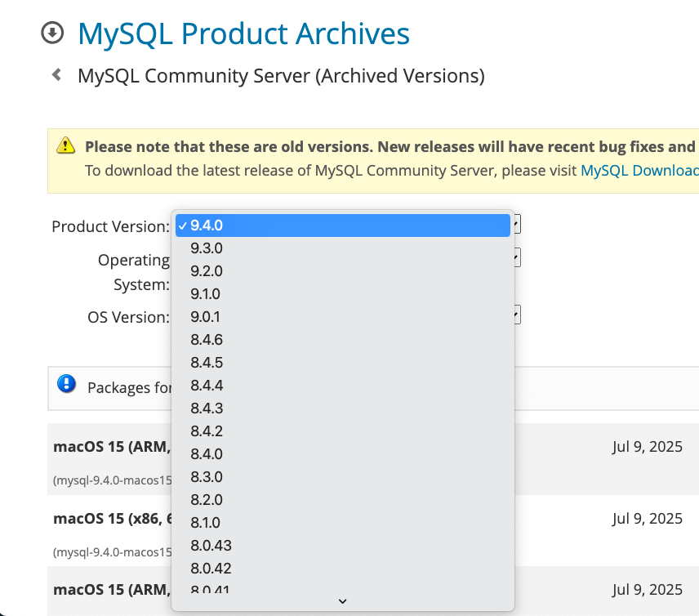
Task: Click the Product Version select box arrow
Action: pos(517,224)
